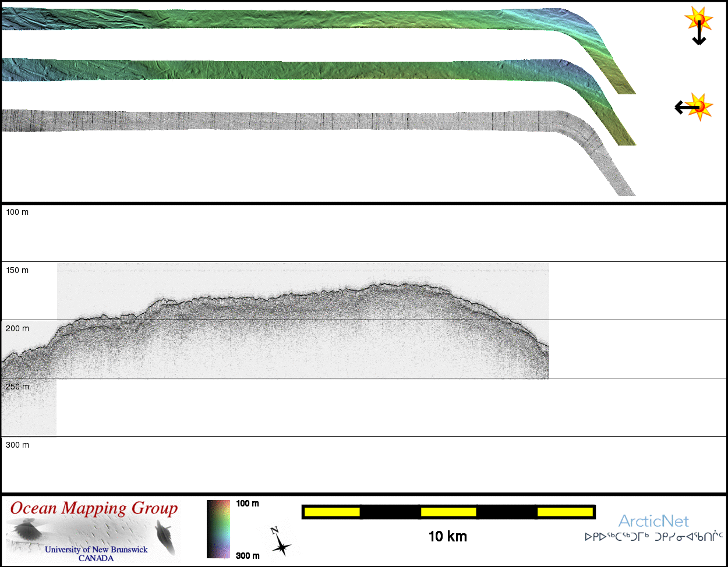Click the 10 km scale bar label
The height and width of the screenshot is (567, 728).
[x=447, y=537]
